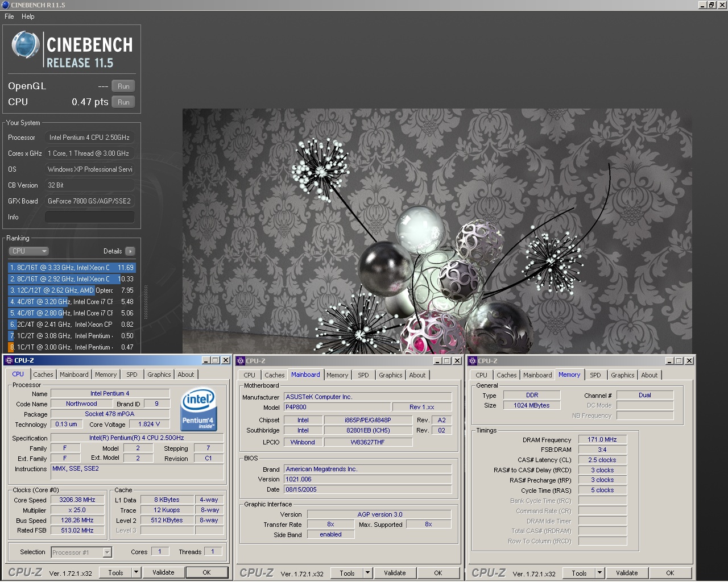Viewport: 728px width, 582px height.
Task: Switch to About tab in right CPU-Z window
Action: (x=650, y=375)
